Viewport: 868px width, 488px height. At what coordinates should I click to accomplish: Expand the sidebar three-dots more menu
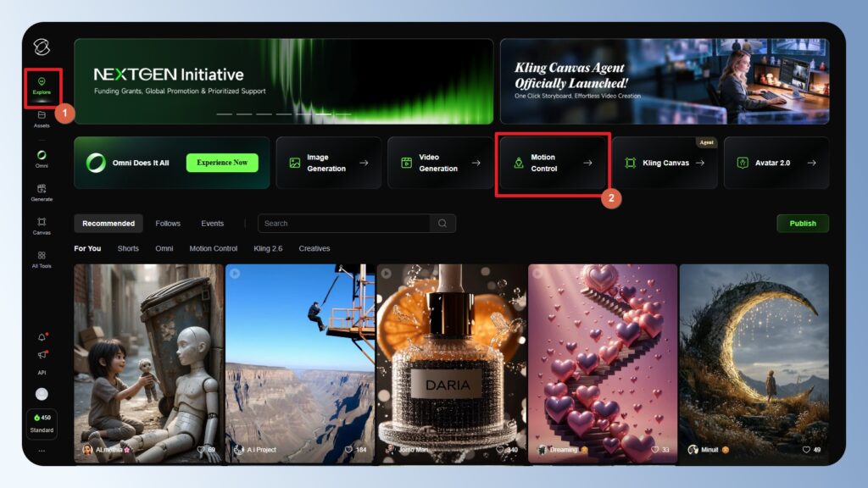pyautogui.click(x=42, y=451)
